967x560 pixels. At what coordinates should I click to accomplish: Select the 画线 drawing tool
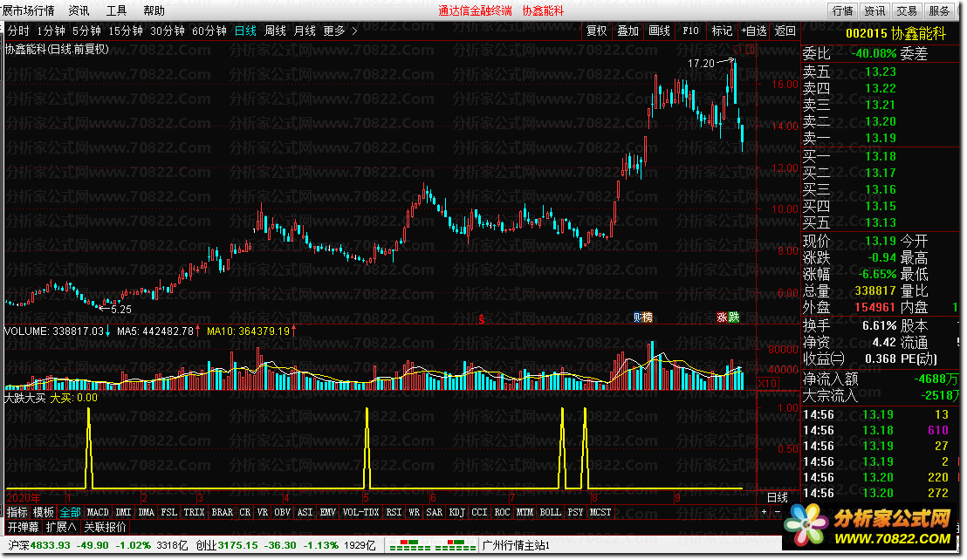tap(659, 31)
